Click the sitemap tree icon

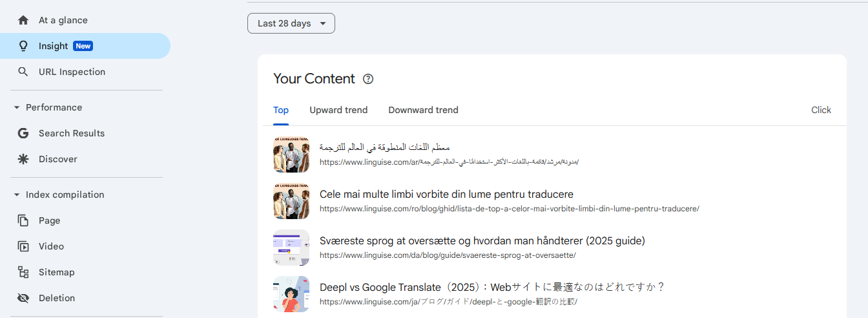point(23,272)
